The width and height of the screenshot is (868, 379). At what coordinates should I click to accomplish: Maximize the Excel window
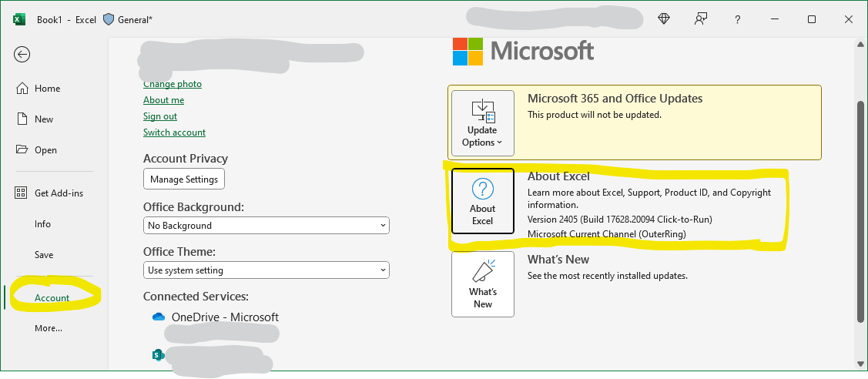(812, 19)
